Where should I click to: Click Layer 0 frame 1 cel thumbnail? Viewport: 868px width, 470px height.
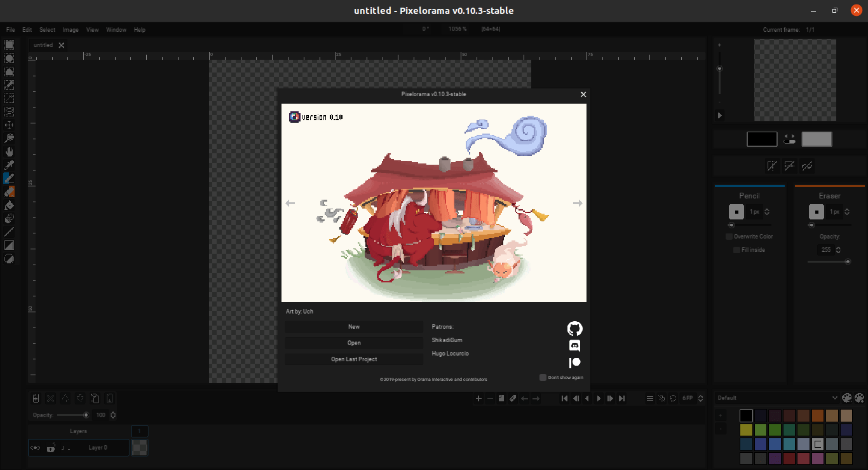139,448
